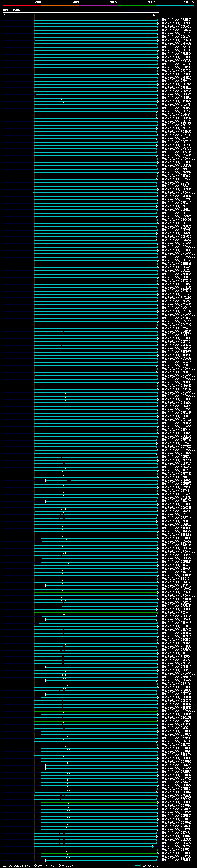
Task: Click the UniRef100_A7E7R3 hit name
Action: 177,128
